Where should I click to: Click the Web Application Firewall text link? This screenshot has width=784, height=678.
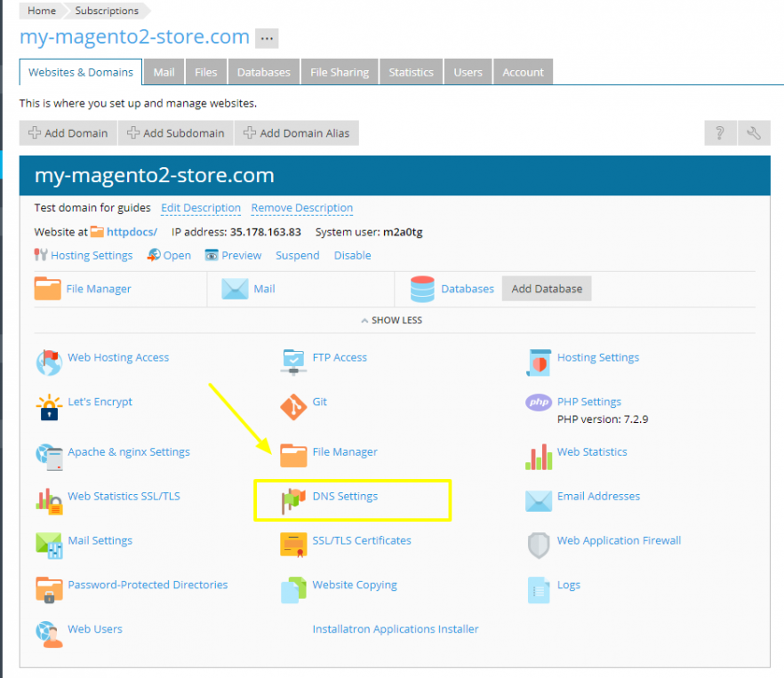(619, 540)
